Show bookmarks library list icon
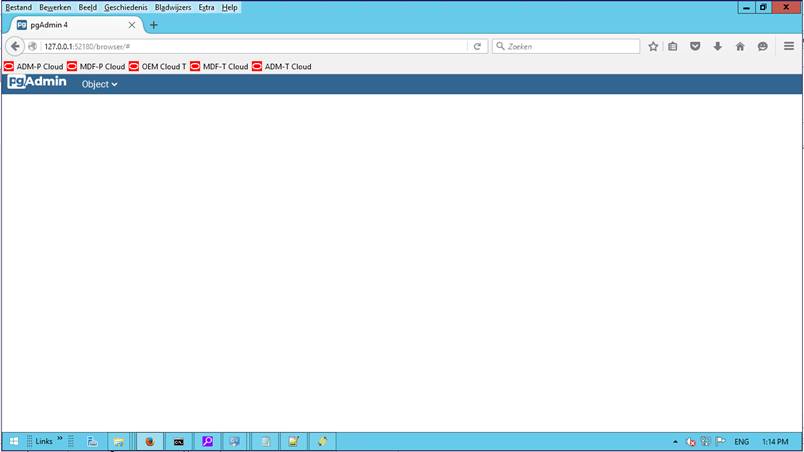This screenshot has width=804, height=452. point(673,46)
